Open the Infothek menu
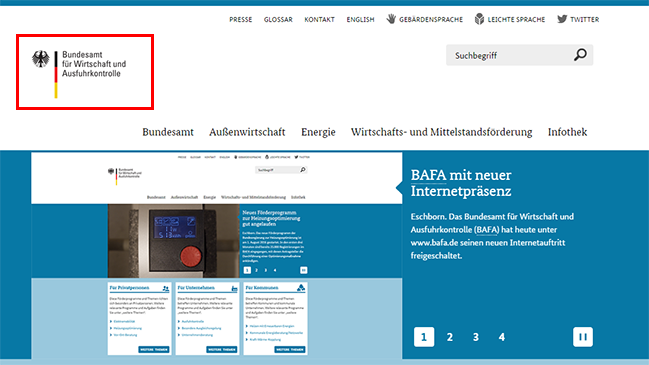 click(x=567, y=132)
